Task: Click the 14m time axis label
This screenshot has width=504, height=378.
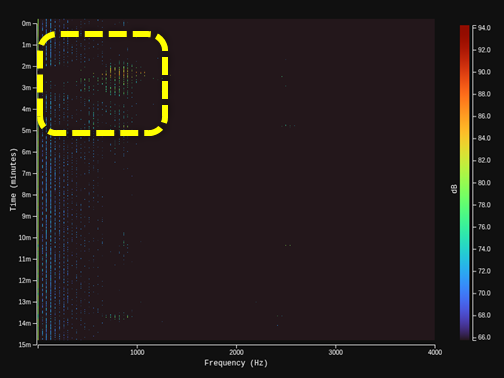Action: 25,323
